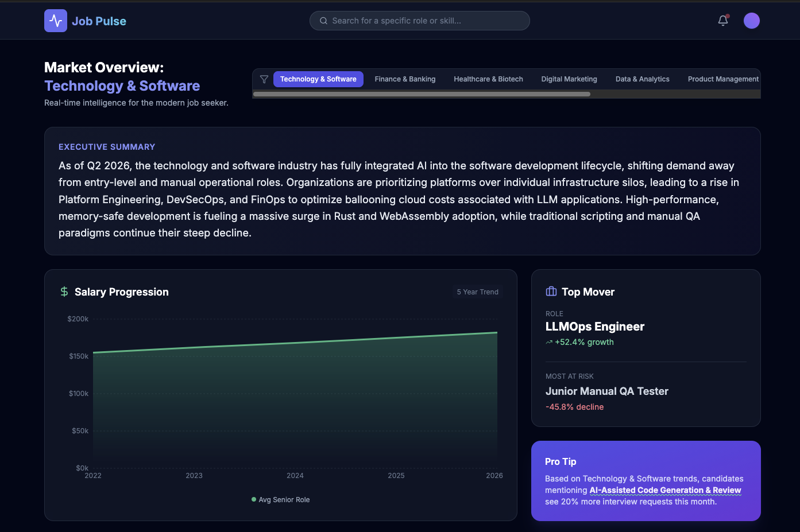The height and width of the screenshot is (532, 800).
Task: Select the Product Management tab
Action: [x=723, y=79]
